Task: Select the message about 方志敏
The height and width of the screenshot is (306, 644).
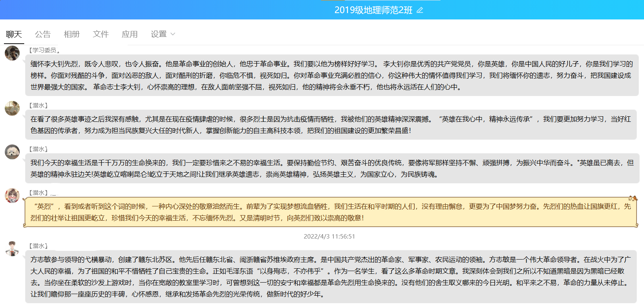Action: click(x=331, y=277)
